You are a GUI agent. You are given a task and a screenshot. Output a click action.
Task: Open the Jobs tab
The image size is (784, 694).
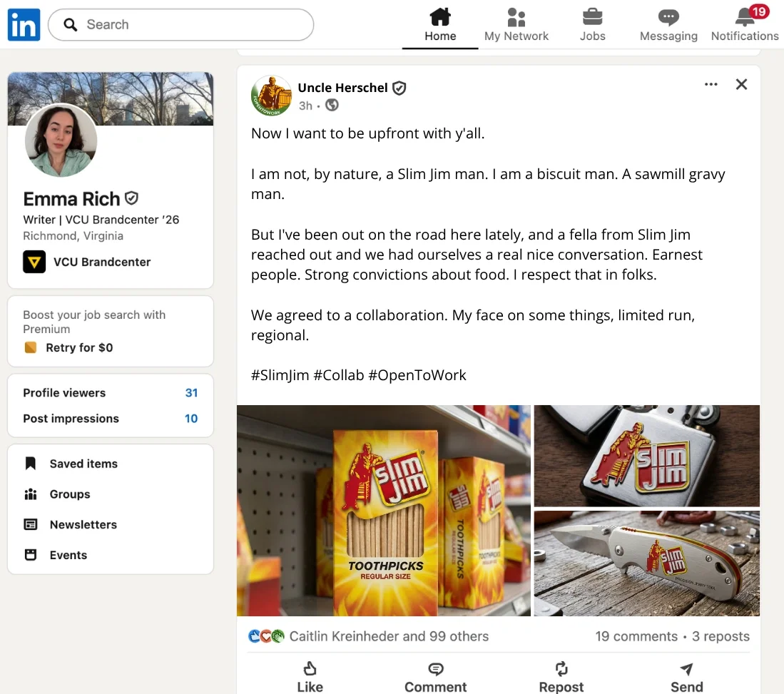click(593, 24)
